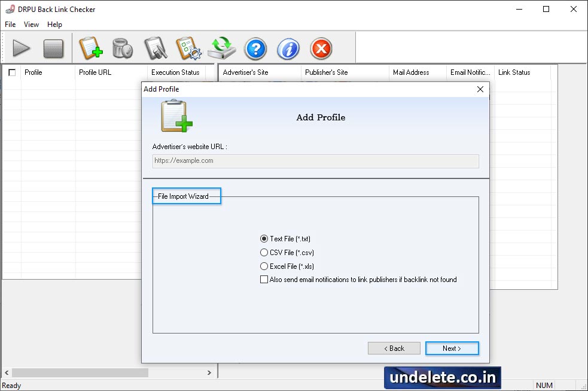Choose the Excel File (*.xls) option
This screenshot has height=391, width=588.
pos(264,266)
